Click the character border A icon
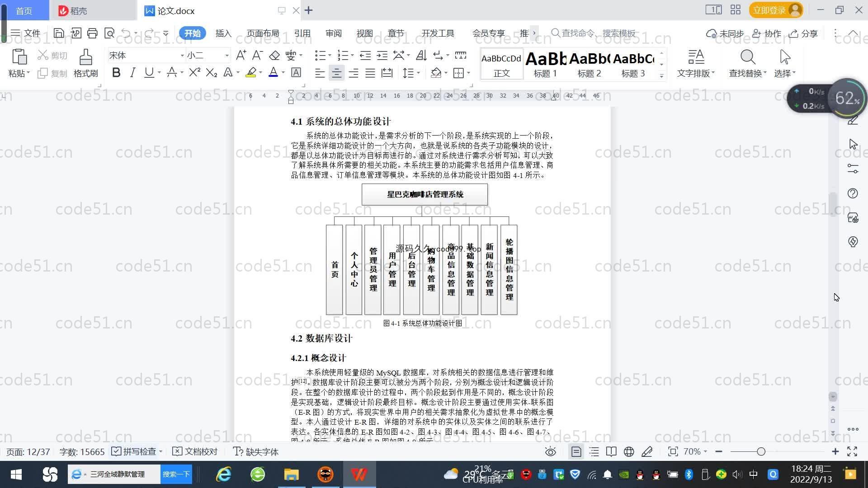The height and width of the screenshot is (488, 868). [x=296, y=72]
